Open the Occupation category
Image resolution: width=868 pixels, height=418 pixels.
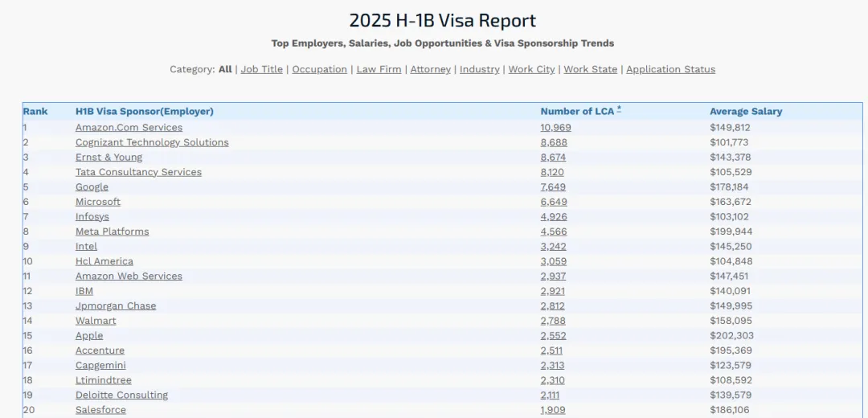click(x=319, y=69)
